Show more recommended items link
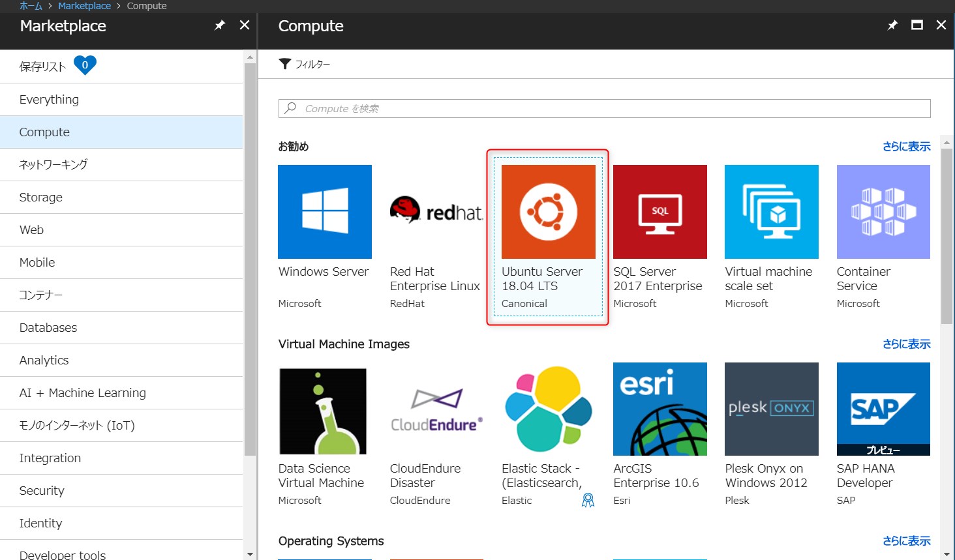This screenshot has height=560, width=955. [906, 147]
